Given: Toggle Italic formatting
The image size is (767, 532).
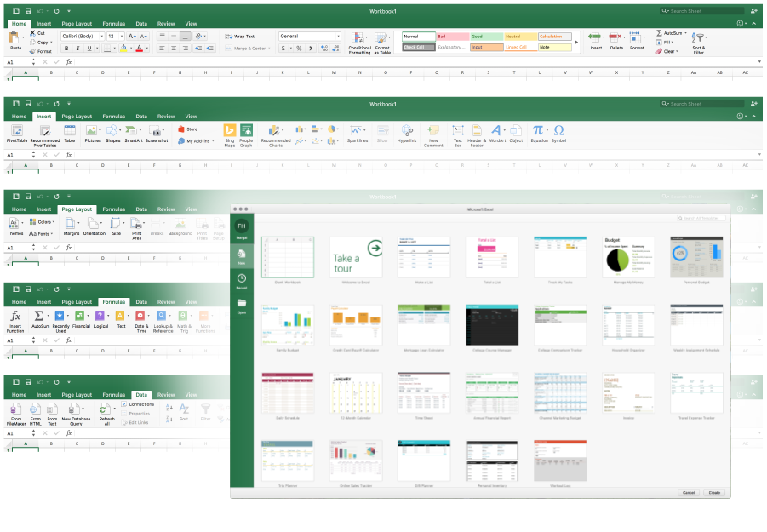Looking at the screenshot, I should [x=77, y=49].
